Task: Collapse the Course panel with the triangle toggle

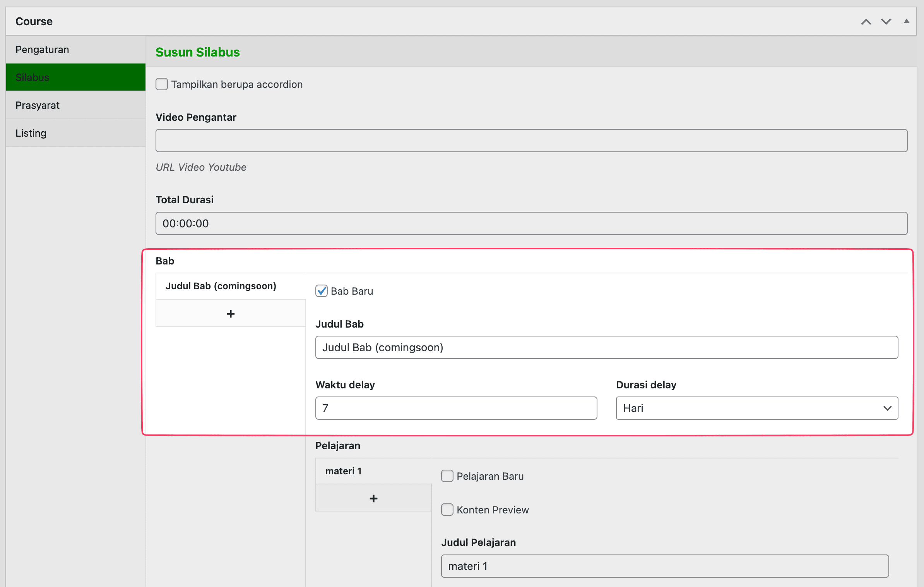Action: [906, 21]
